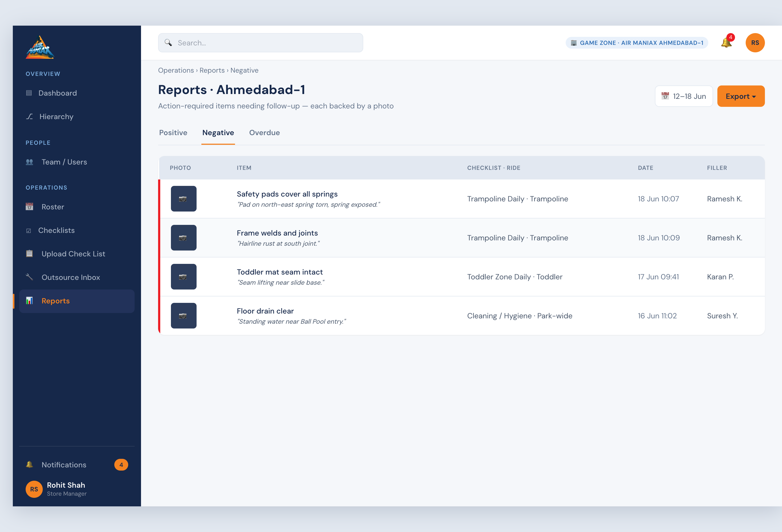Click Toddler Zone Daily · Toddler cell
Image resolution: width=782 pixels, height=532 pixels.
coord(515,277)
